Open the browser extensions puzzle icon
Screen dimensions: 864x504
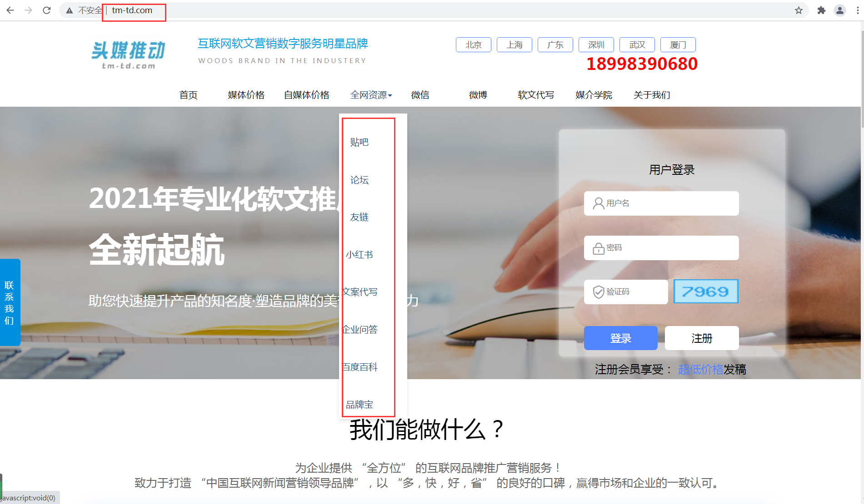click(x=822, y=10)
